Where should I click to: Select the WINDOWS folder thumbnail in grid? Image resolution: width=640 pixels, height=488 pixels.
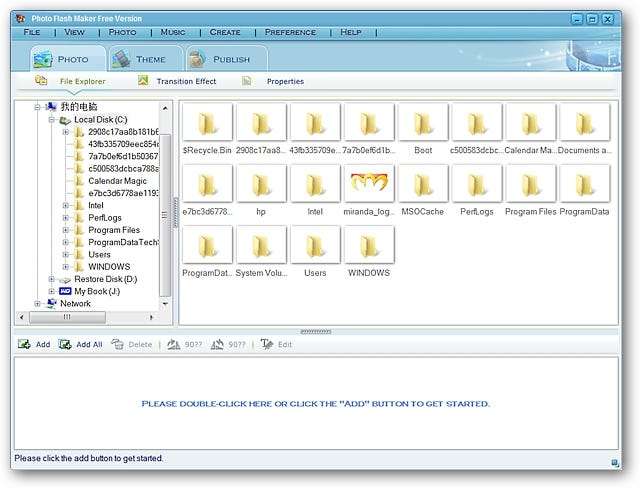pos(369,244)
